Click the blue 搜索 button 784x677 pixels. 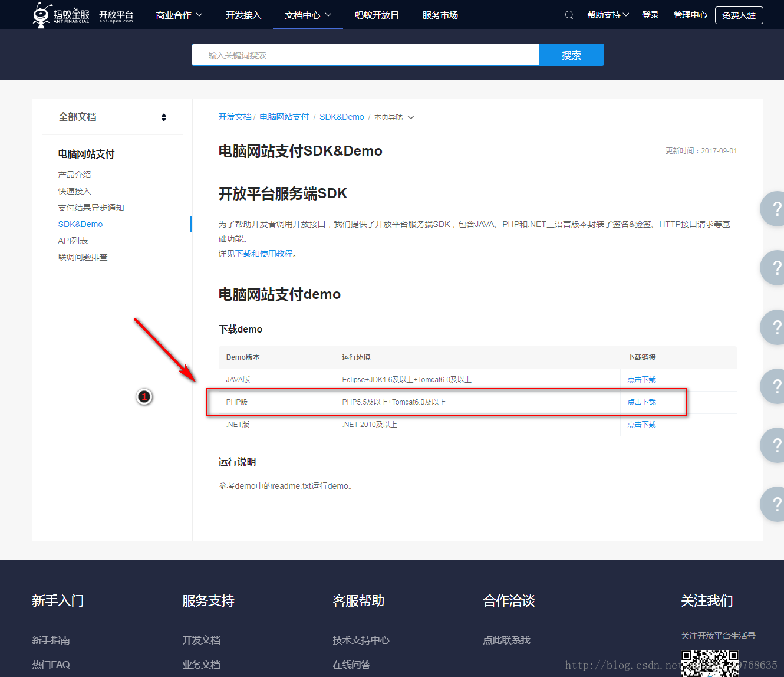(571, 55)
